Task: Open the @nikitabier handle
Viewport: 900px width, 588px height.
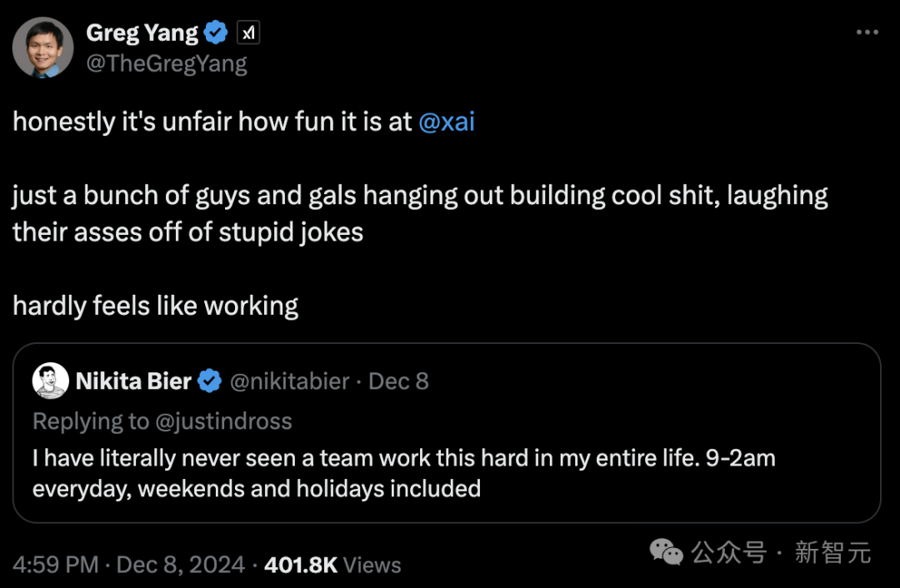Action: coord(289,381)
